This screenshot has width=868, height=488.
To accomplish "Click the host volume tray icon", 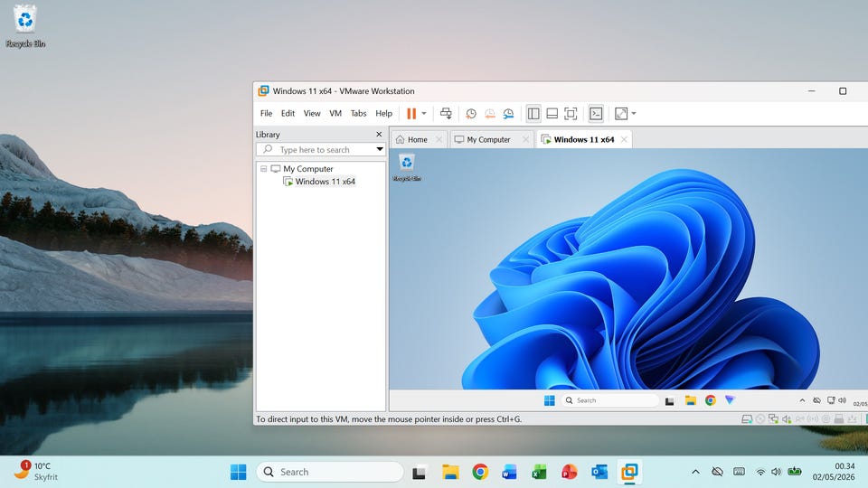I will pyautogui.click(x=776, y=472).
